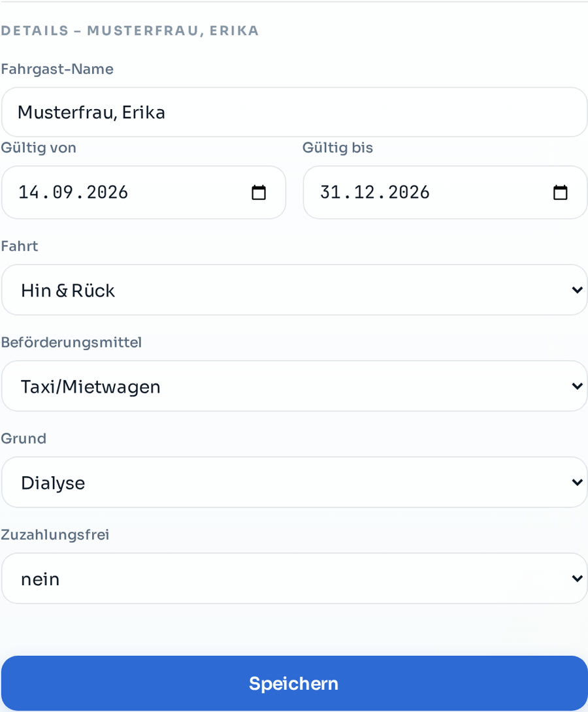Image resolution: width=588 pixels, height=712 pixels.
Task: Click chevron arrow of Zuzahlungsfrei dropdown
Action: (577, 579)
